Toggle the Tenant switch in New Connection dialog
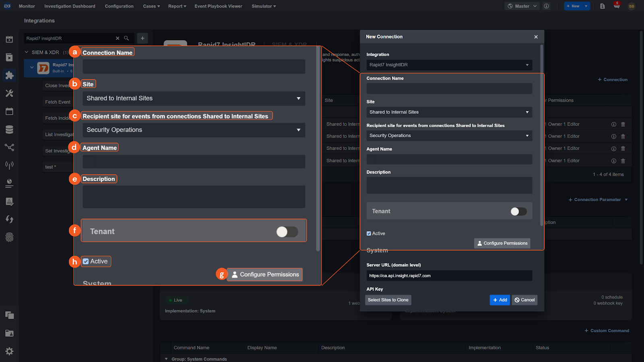 pyautogui.click(x=518, y=212)
